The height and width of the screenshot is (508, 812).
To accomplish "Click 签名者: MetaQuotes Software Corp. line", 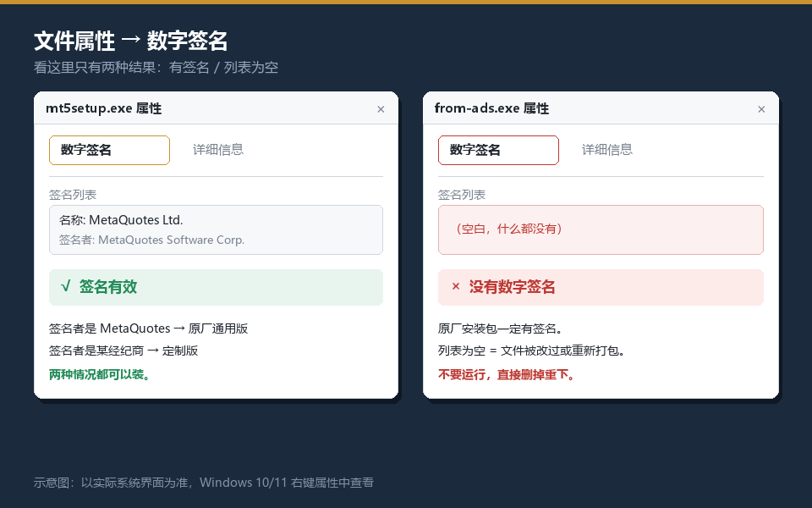I will [151, 240].
